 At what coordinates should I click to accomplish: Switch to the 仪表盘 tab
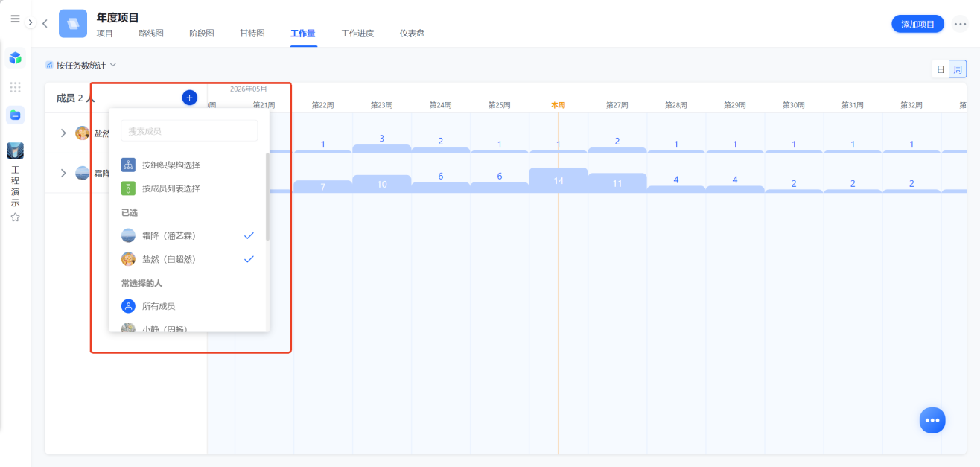[412, 34]
